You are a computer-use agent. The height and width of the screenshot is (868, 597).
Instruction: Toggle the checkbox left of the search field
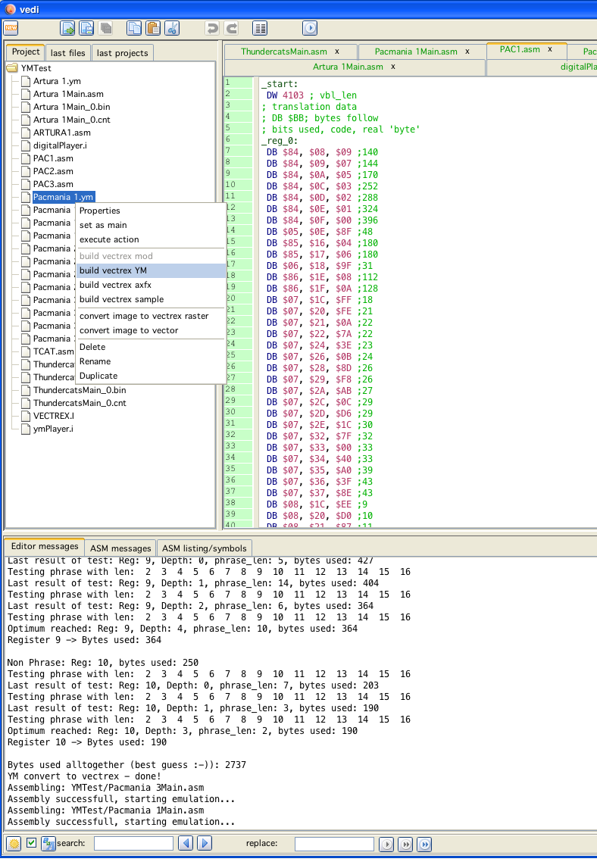tap(31, 843)
